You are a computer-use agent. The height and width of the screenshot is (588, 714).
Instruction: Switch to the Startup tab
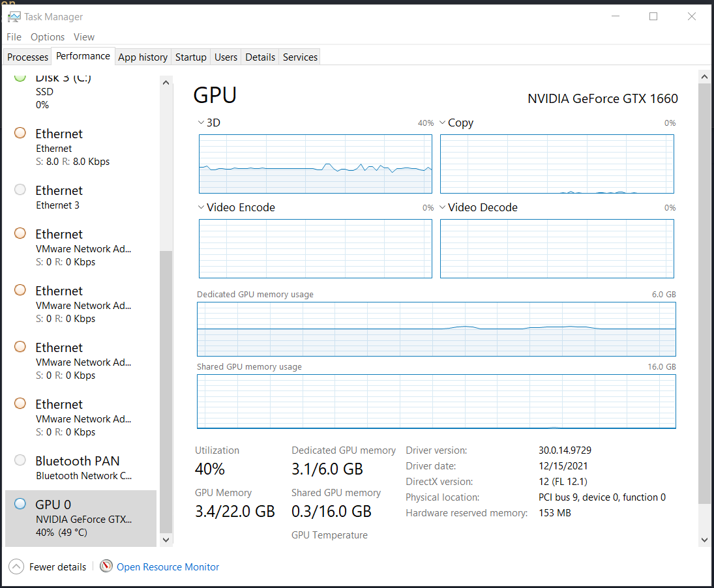point(191,57)
